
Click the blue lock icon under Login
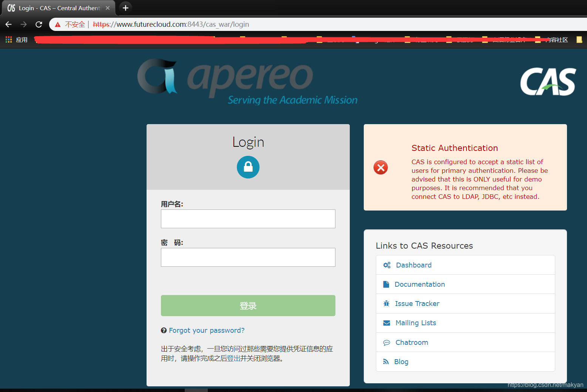pyautogui.click(x=248, y=167)
